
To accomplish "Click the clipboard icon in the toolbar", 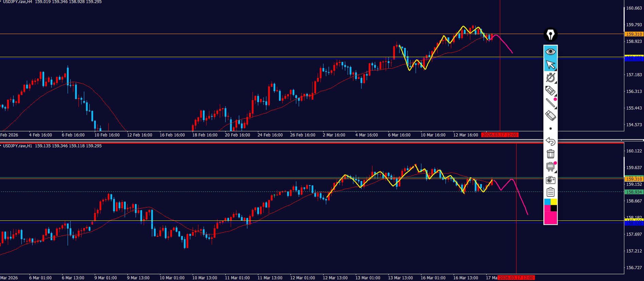I will point(550,192).
